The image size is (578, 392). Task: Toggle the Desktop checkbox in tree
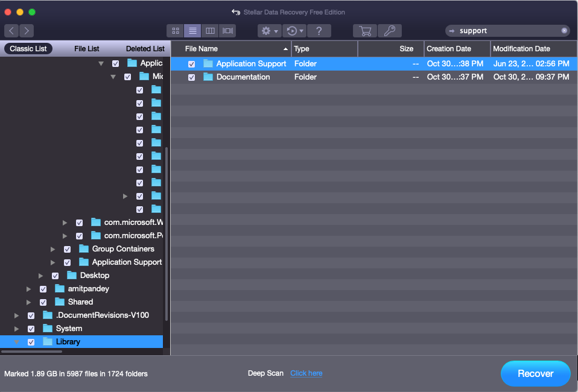56,276
